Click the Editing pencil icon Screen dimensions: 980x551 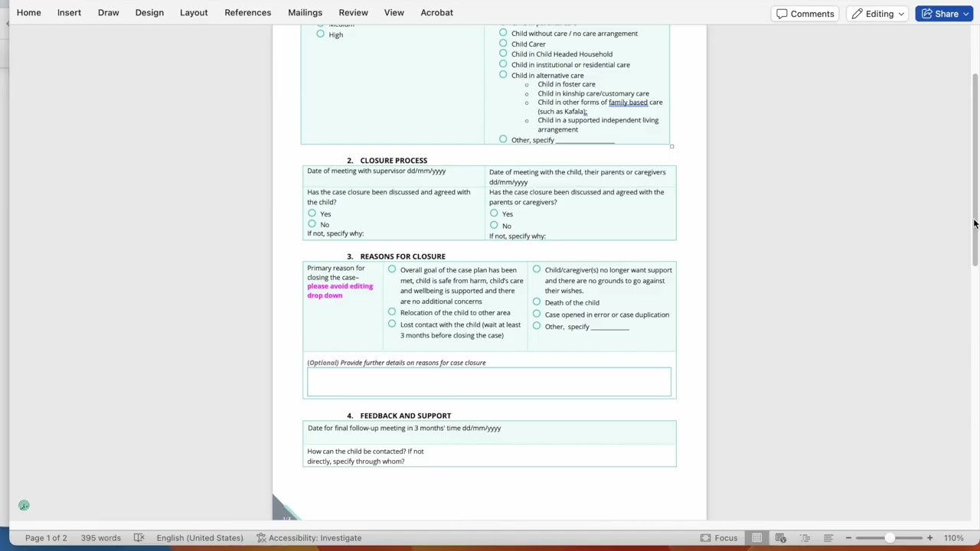point(857,14)
